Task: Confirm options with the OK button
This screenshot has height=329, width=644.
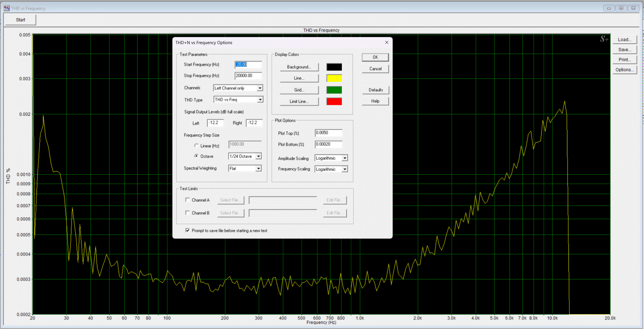Action: tap(375, 57)
